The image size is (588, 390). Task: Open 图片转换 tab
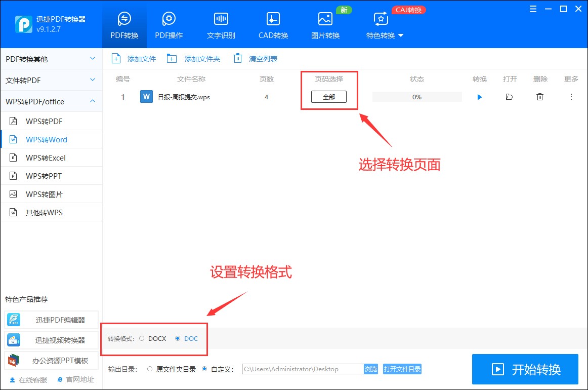pyautogui.click(x=325, y=25)
